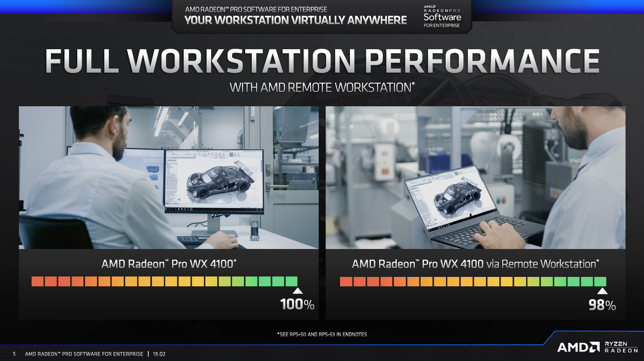
Task: Click the slide number 5
Action: coord(14,354)
